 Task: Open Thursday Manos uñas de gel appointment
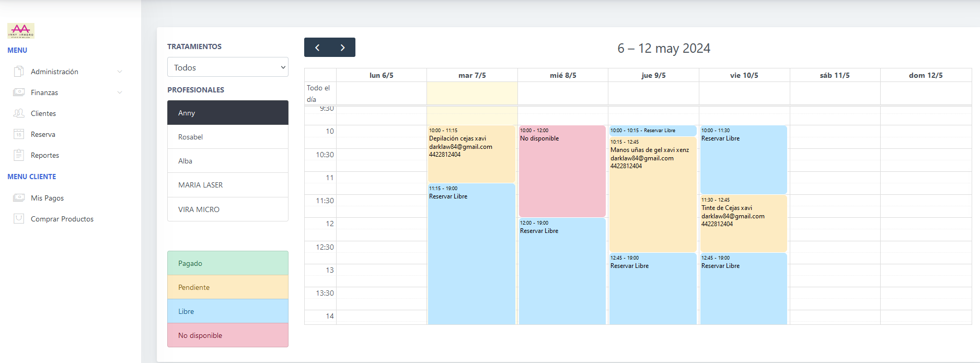click(x=653, y=194)
